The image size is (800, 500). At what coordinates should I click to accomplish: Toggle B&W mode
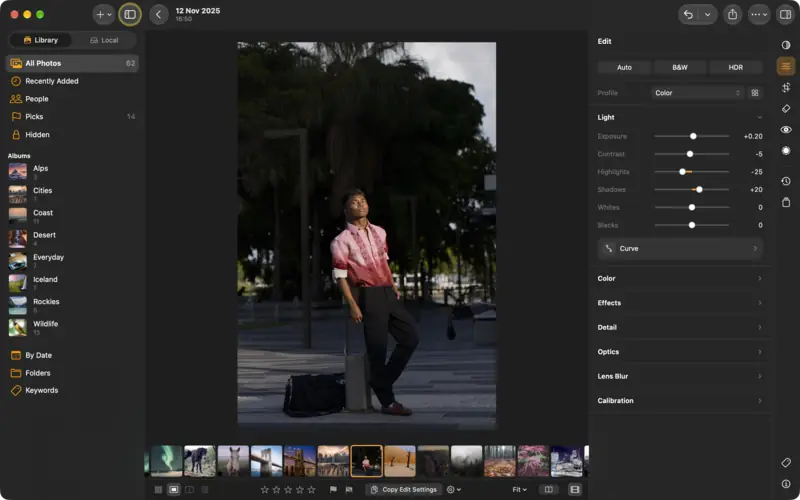(680, 67)
